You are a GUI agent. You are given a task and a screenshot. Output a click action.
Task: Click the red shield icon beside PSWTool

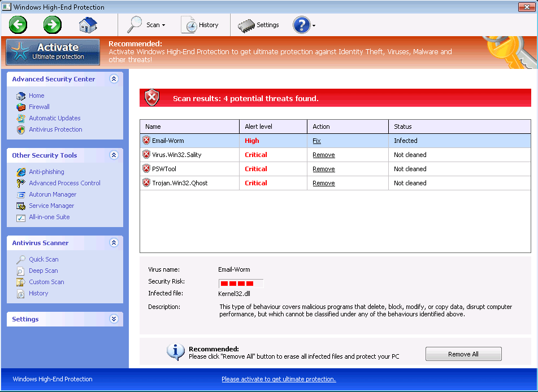coord(146,169)
